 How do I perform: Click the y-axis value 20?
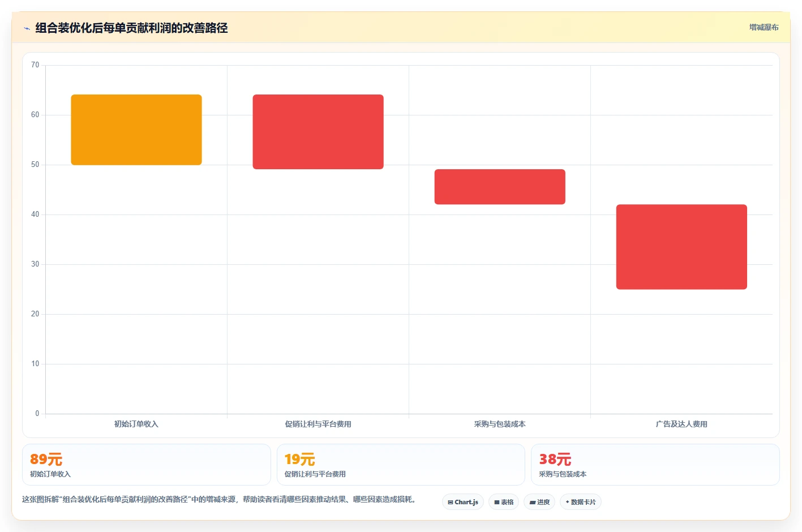click(35, 314)
